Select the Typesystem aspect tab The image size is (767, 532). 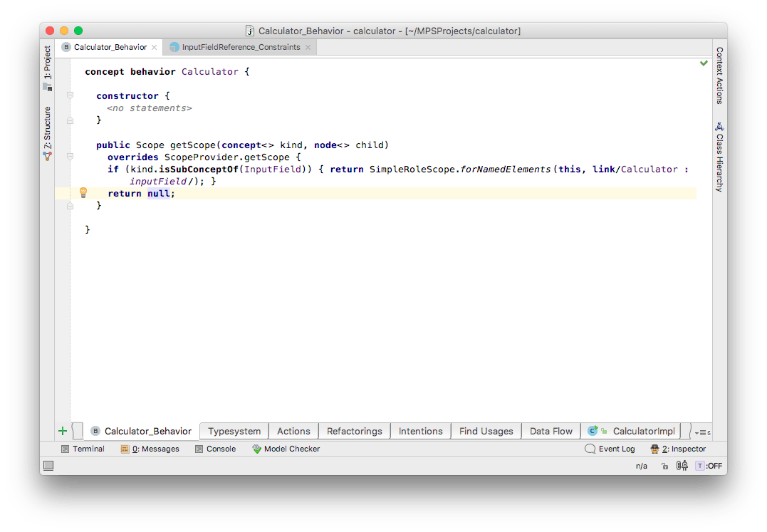point(234,431)
